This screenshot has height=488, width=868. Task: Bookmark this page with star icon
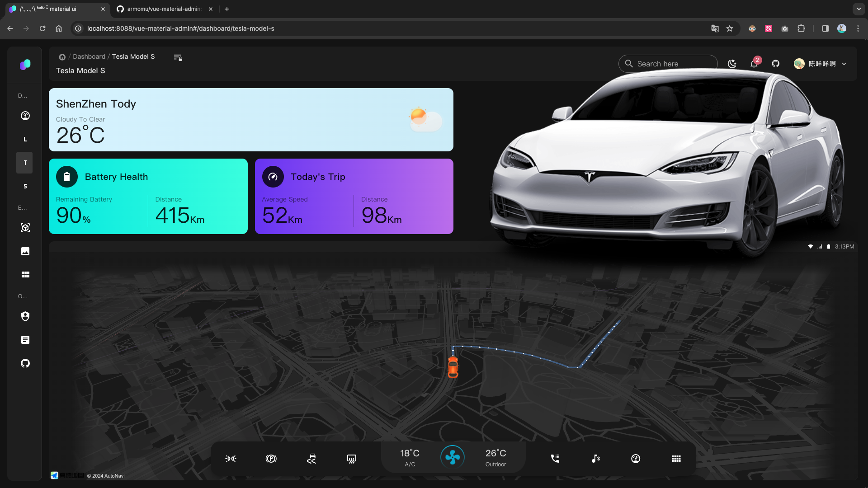click(x=730, y=28)
